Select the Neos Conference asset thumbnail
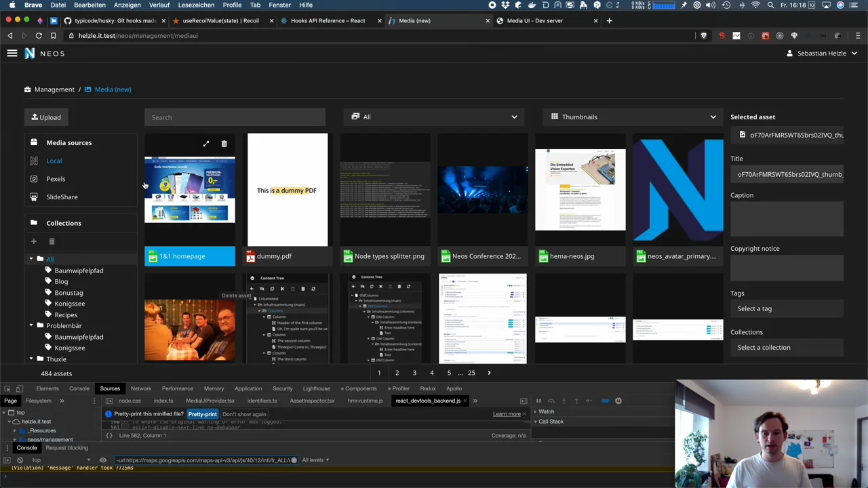This screenshot has width=868, height=488. point(482,190)
